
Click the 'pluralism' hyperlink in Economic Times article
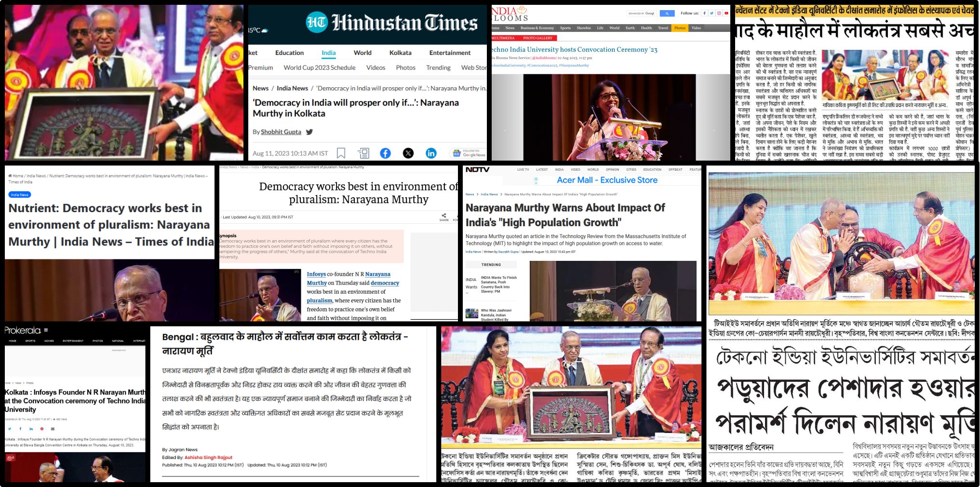(320, 301)
